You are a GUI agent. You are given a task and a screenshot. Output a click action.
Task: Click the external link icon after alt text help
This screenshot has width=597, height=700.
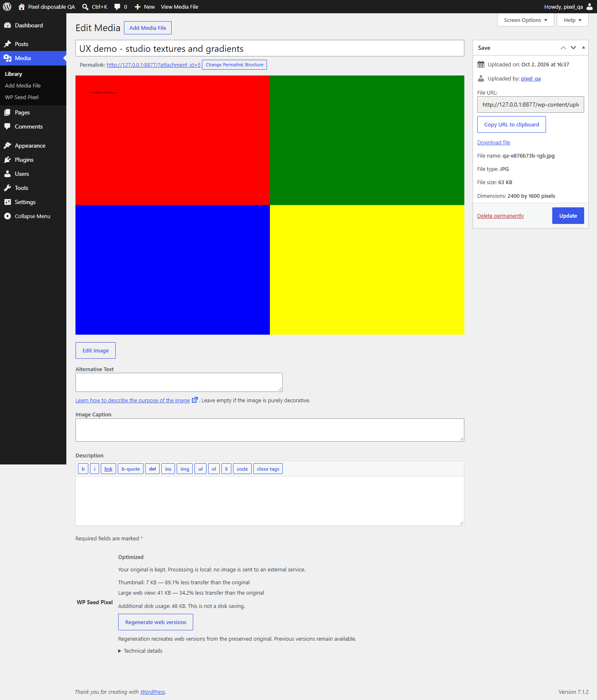[x=194, y=400]
